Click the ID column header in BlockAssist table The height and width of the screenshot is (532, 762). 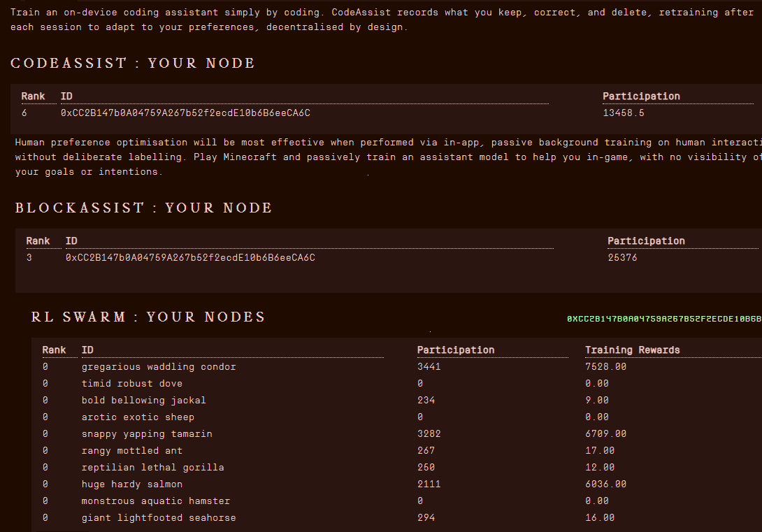point(71,241)
